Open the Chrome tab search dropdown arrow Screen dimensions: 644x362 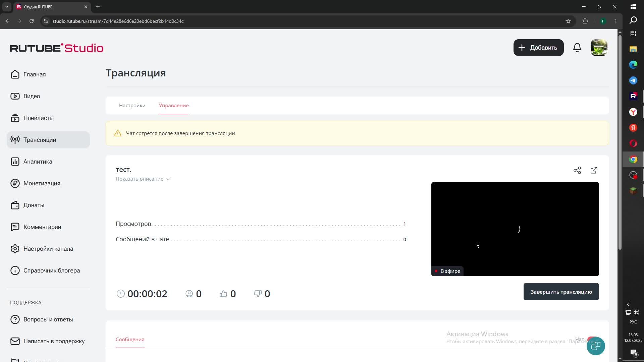pyautogui.click(x=6, y=7)
